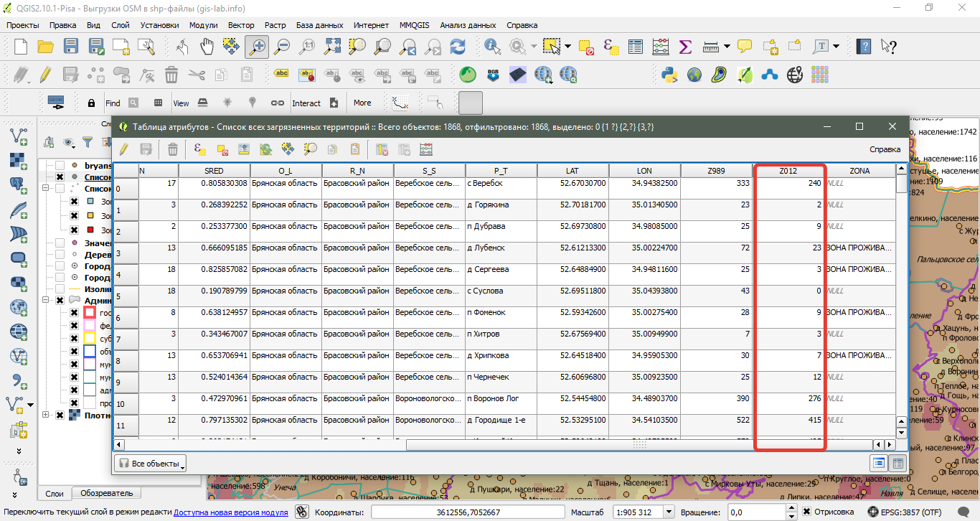Open the Масштаб scale dropdown
980x521 pixels.
669,512
